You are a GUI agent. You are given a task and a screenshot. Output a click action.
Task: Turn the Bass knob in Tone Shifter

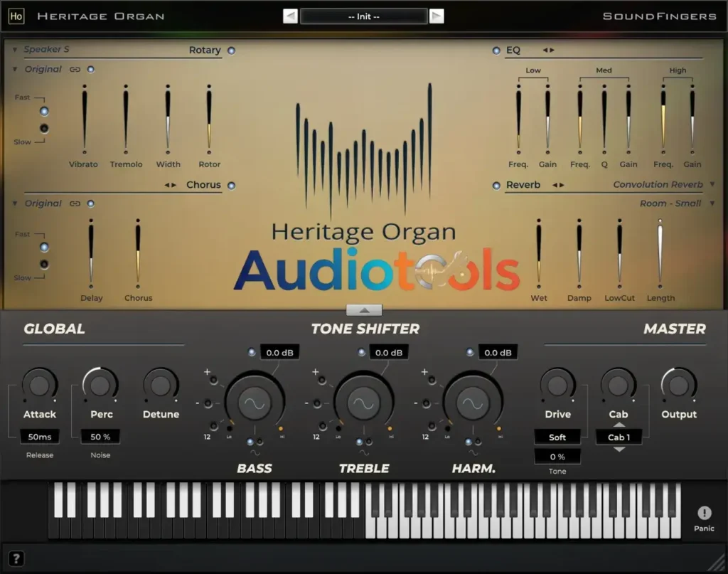254,402
